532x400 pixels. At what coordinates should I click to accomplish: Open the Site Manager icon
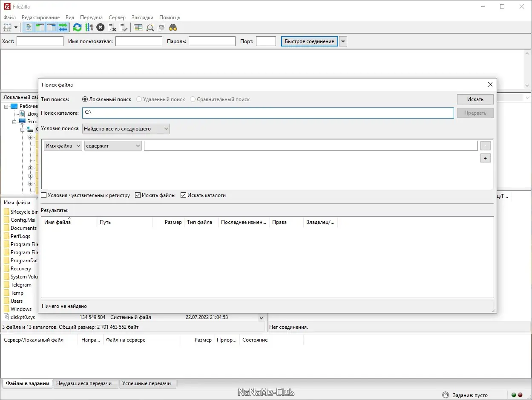point(7,27)
